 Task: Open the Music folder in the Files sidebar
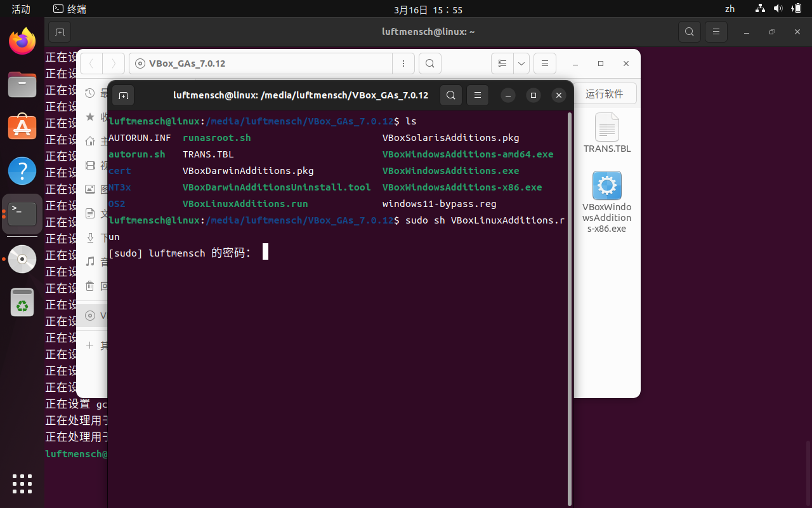pos(93,262)
